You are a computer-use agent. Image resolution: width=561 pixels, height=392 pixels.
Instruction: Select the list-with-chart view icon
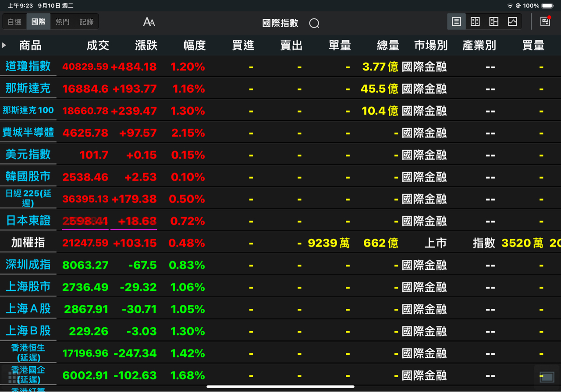pos(494,21)
